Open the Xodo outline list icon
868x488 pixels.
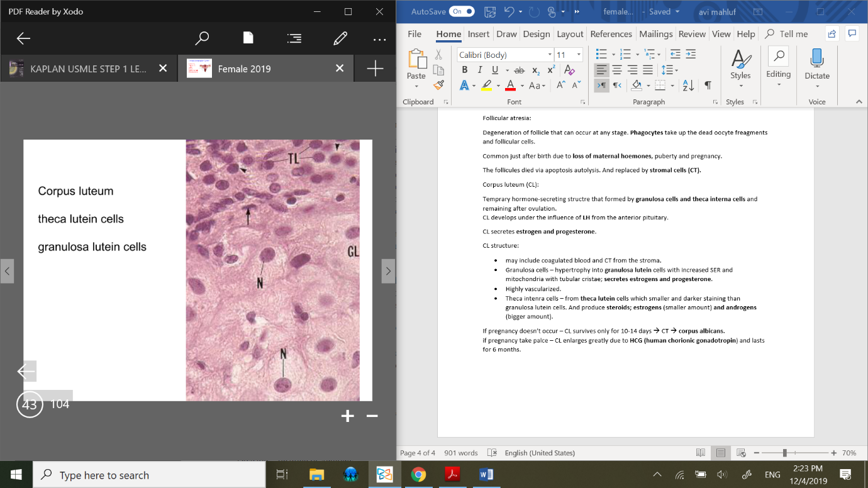tap(294, 39)
